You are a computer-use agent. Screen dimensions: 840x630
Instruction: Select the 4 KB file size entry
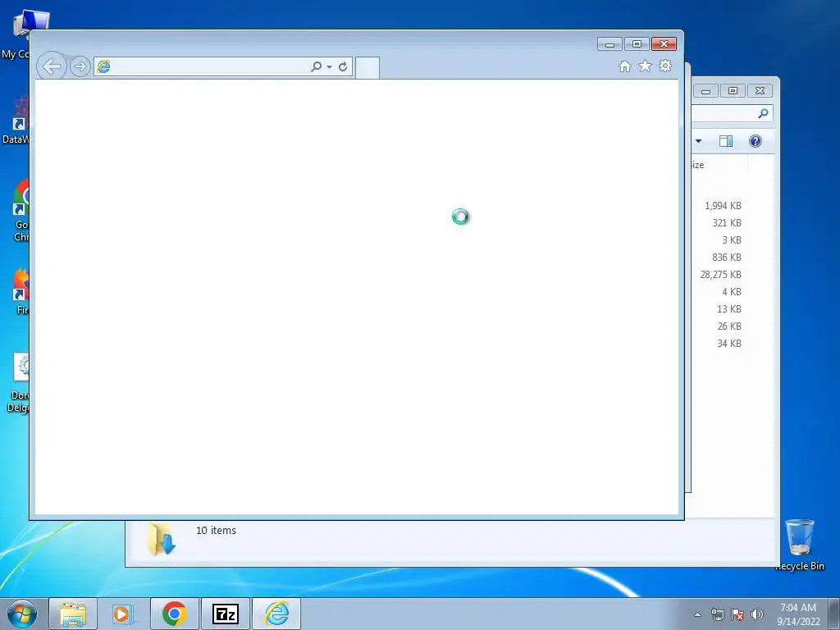(731, 291)
